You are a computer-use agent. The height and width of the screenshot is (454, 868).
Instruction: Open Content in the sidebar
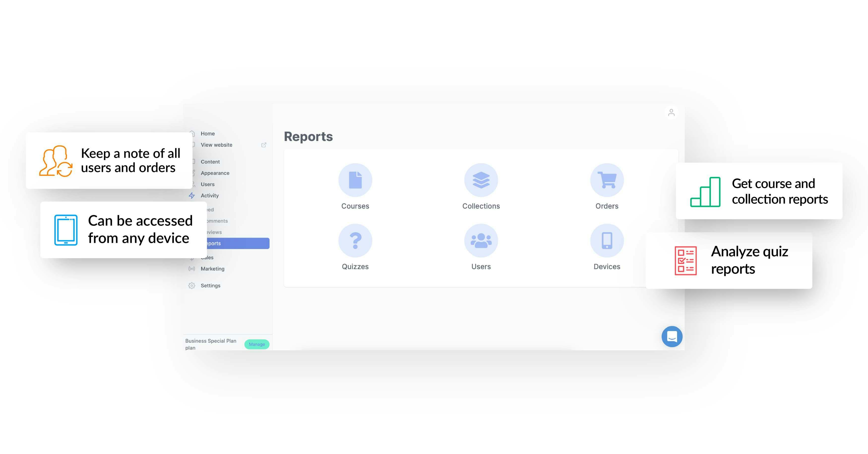tap(210, 162)
